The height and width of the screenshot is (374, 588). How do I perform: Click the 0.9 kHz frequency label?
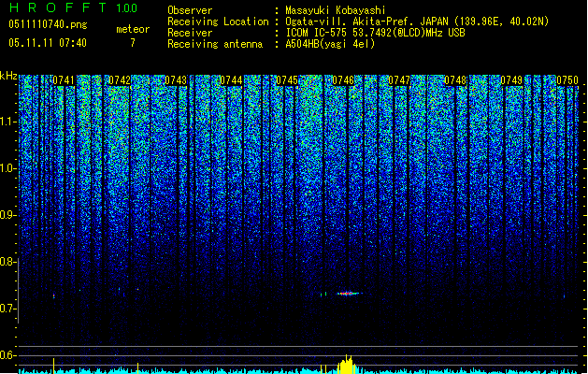coord(7,215)
